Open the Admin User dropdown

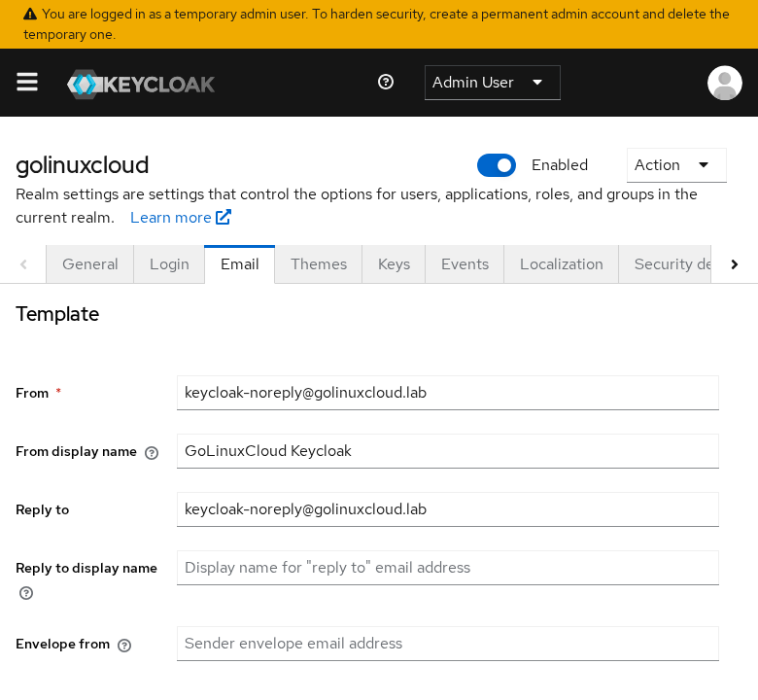tap(492, 83)
